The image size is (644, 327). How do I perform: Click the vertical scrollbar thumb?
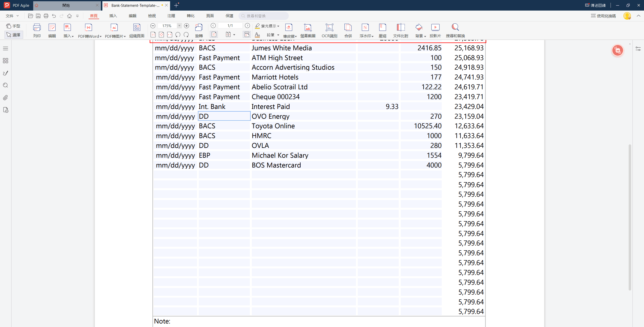630,217
